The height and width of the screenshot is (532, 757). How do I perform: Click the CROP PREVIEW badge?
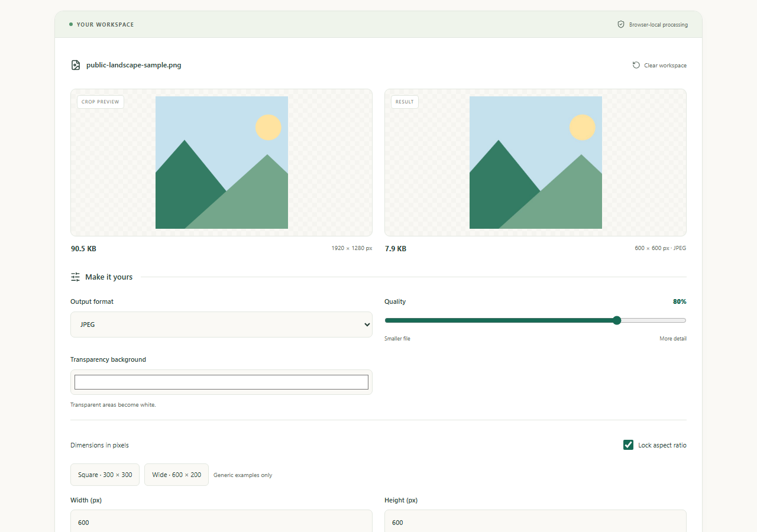(x=101, y=102)
